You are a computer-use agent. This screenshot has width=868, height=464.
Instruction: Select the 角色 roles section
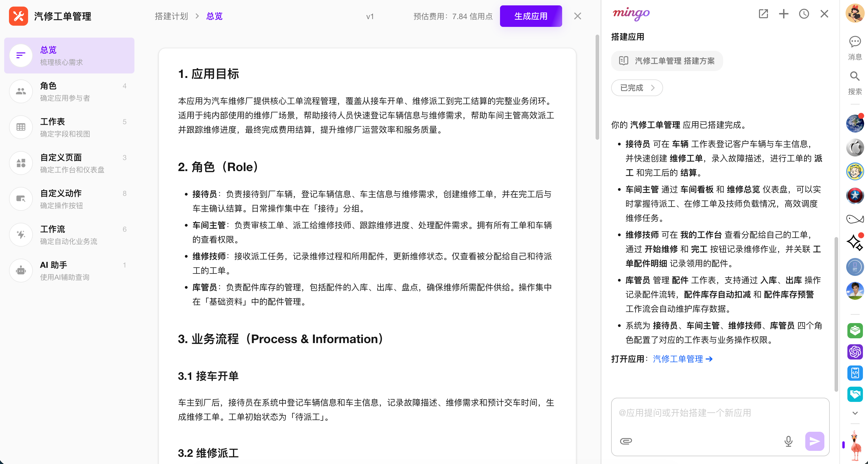click(x=69, y=91)
